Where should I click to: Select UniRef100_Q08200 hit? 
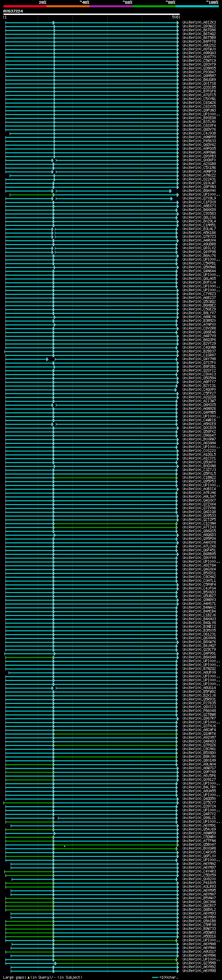pyautogui.click(x=199, y=879)
